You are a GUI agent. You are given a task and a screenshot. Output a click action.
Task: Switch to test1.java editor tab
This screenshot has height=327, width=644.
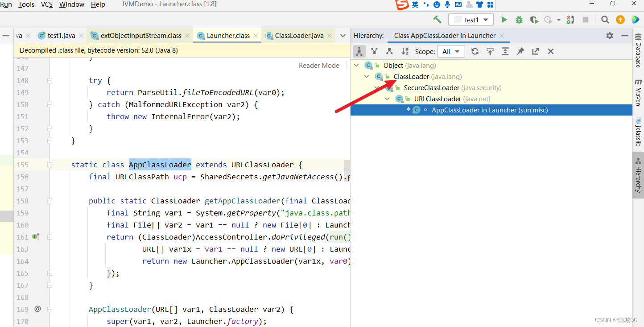[x=62, y=36]
